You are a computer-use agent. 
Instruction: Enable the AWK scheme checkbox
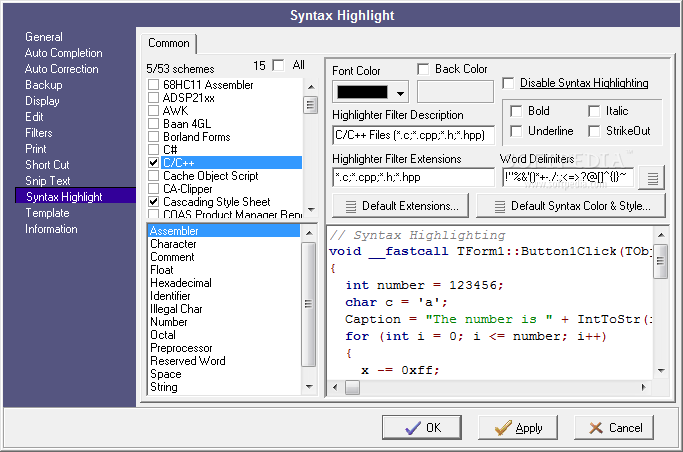[153, 111]
